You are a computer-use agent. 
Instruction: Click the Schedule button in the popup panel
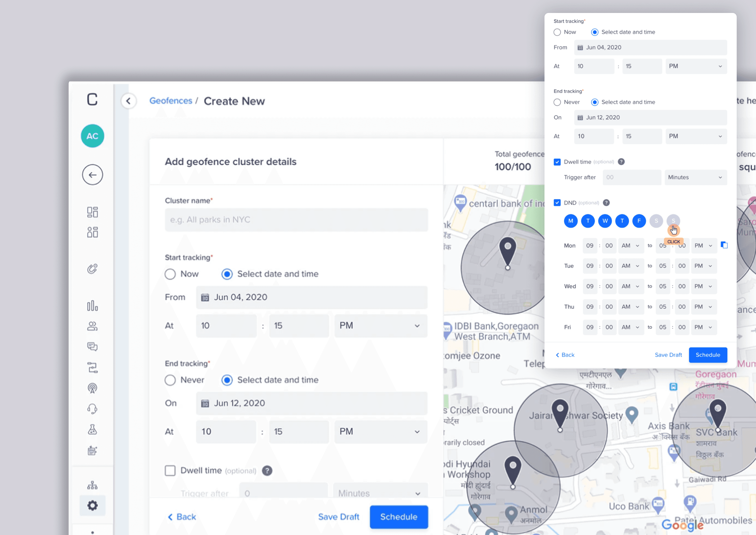tap(708, 355)
